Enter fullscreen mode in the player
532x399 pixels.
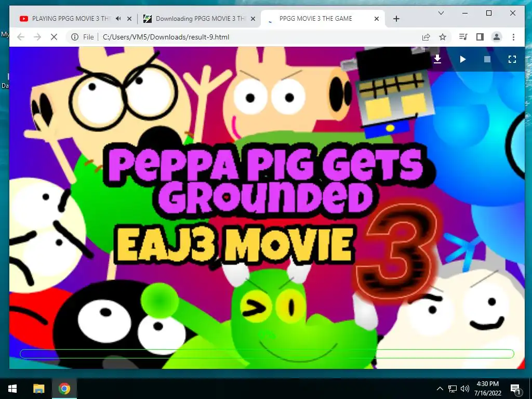tap(512, 59)
